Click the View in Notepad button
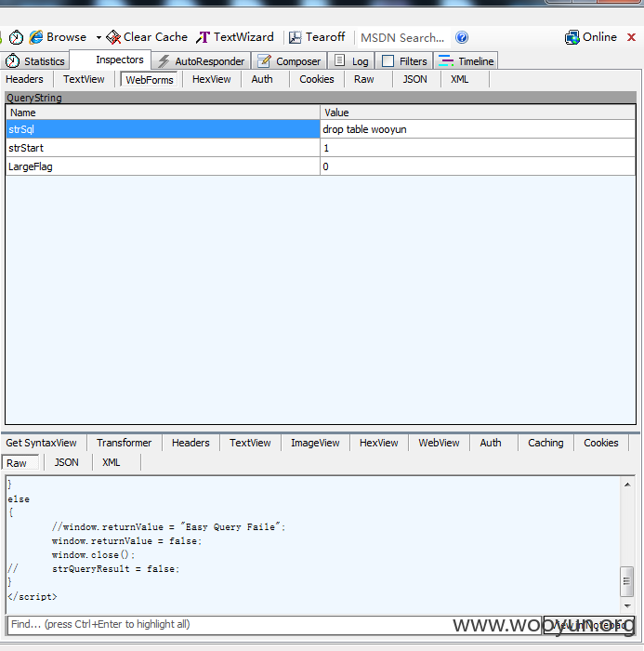Image resolution: width=644 pixels, height=651 pixels. coord(589,625)
